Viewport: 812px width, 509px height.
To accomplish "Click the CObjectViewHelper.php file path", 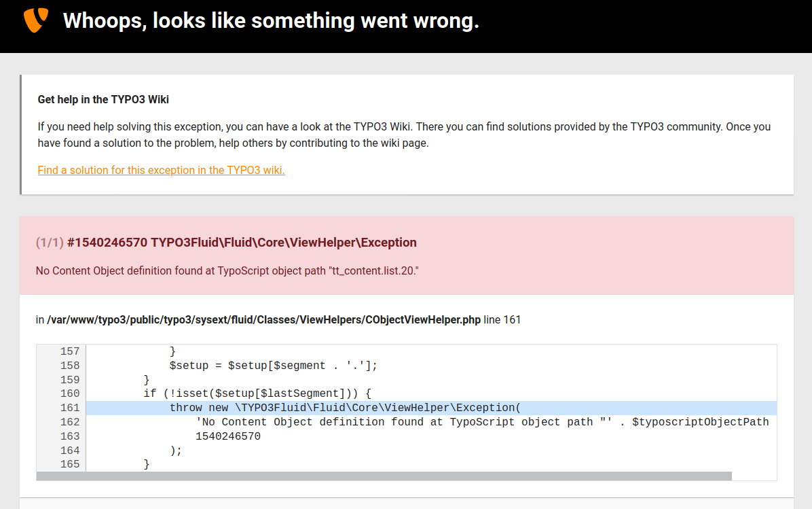I will [x=263, y=319].
